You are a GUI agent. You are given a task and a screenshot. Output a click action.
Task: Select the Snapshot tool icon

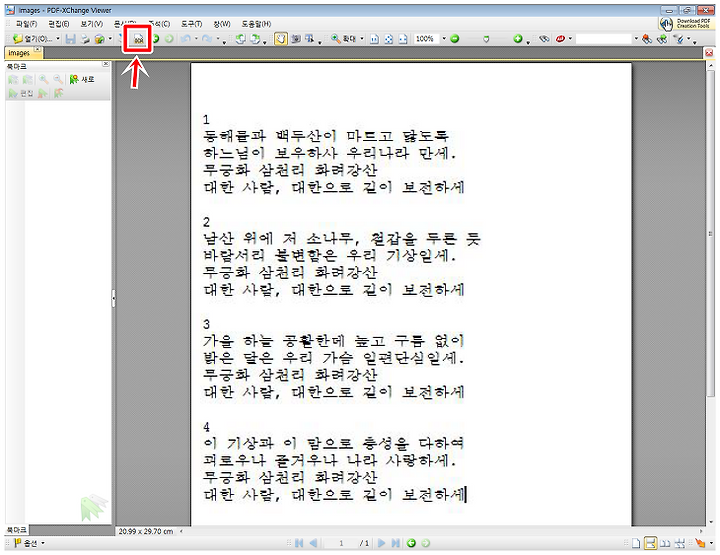[x=296, y=39]
